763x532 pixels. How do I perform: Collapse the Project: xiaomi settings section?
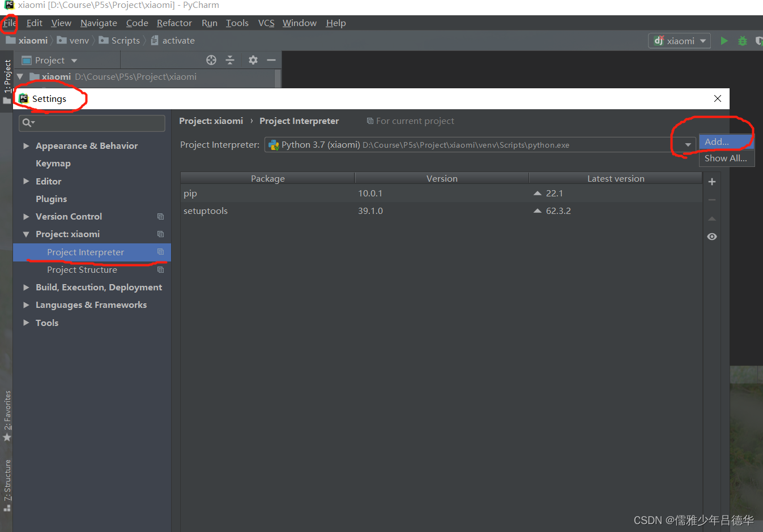[x=26, y=234]
